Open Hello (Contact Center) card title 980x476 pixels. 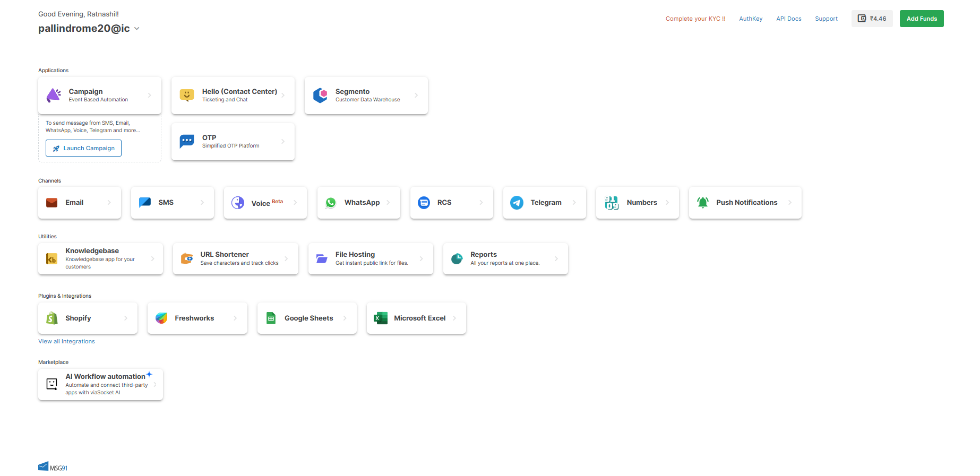coord(239,92)
